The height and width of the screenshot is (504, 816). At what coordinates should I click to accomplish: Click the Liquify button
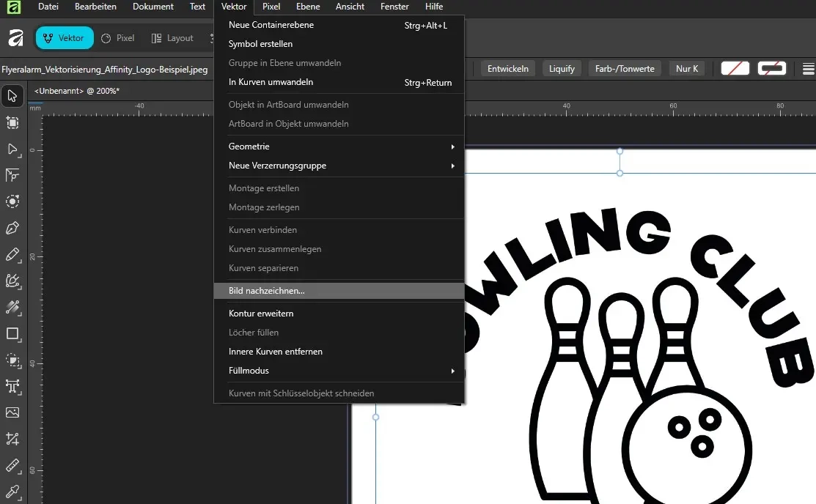(562, 69)
